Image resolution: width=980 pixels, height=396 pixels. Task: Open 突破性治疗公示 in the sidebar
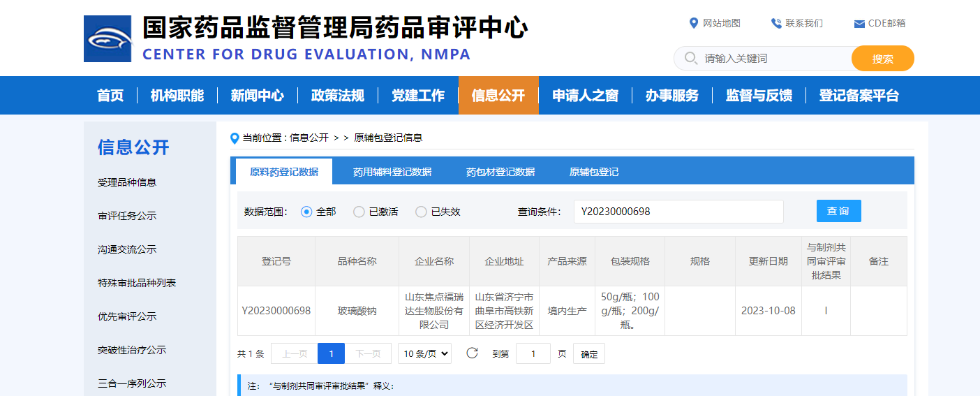click(132, 350)
